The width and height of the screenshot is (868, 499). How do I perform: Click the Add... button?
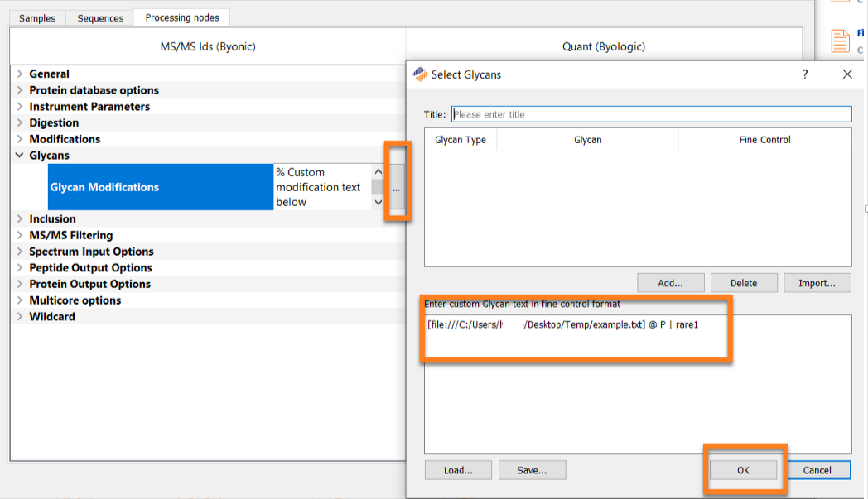tap(670, 283)
